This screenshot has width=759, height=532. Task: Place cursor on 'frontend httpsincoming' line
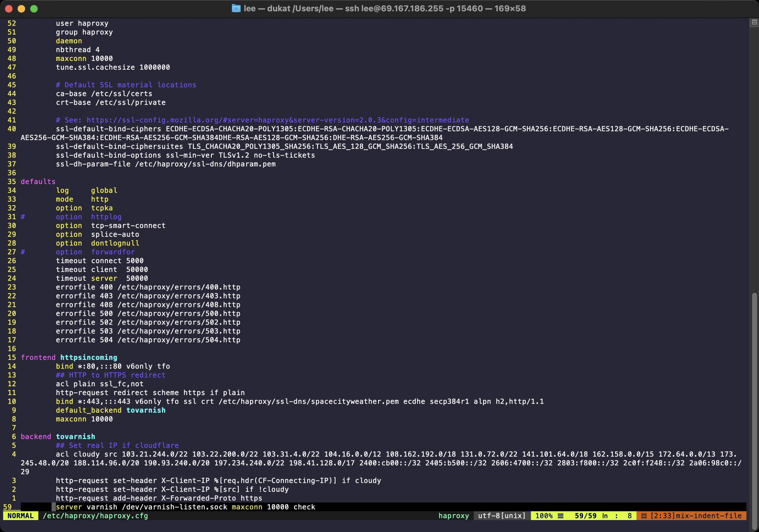coord(69,357)
